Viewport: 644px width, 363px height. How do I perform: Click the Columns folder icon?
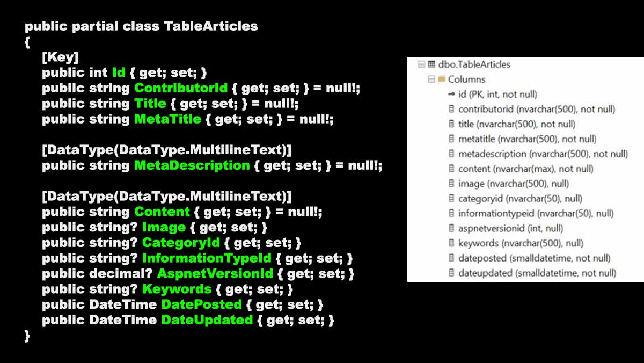(442, 79)
